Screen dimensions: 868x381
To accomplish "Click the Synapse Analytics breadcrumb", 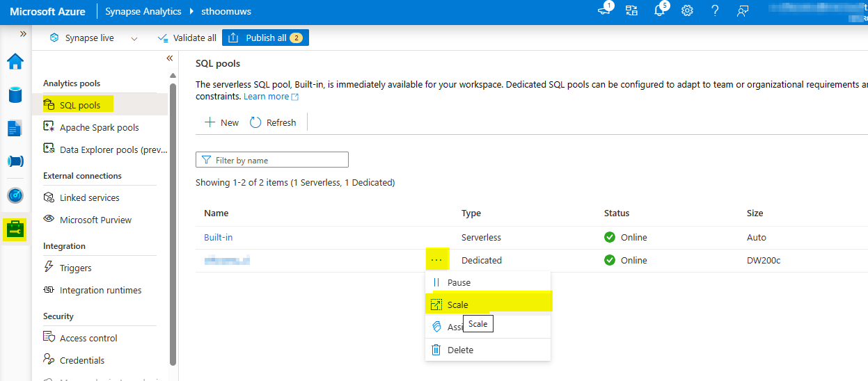I will click(x=143, y=11).
